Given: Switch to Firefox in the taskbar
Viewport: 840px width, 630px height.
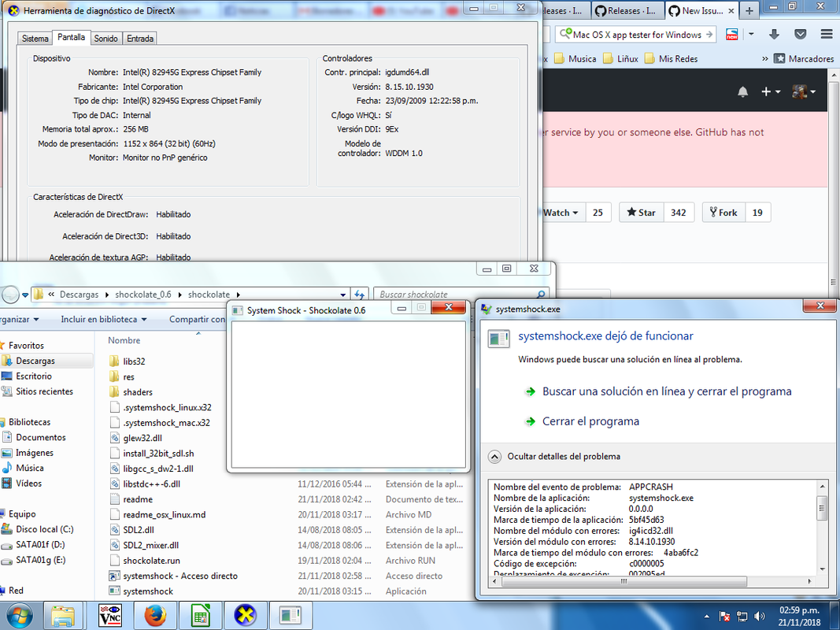Looking at the screenshot, I should 155,616.
